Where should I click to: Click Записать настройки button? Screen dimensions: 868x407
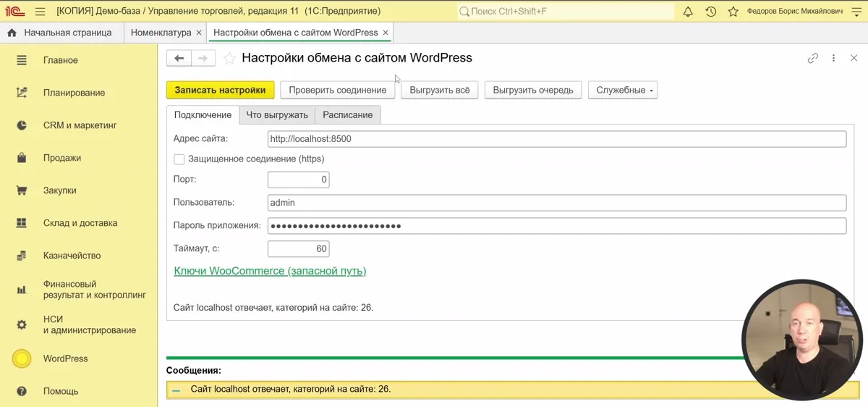pyautogui.click(x=221, y=90)
